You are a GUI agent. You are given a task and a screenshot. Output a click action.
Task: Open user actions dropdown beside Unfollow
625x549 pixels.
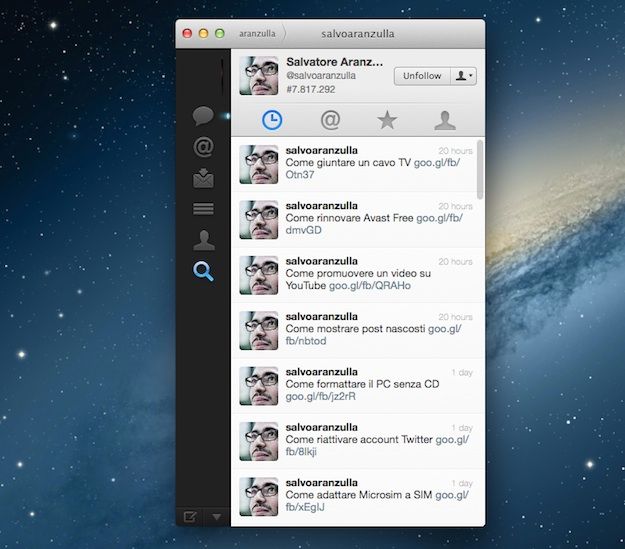pyautogui.click(x=464, y=76)
